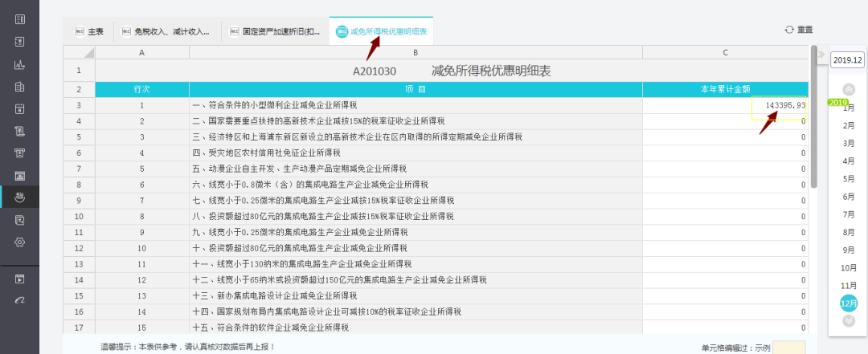The image size is (868, 354).
Task: Select 4月 in the month list
Action: (x=849, y=161)
